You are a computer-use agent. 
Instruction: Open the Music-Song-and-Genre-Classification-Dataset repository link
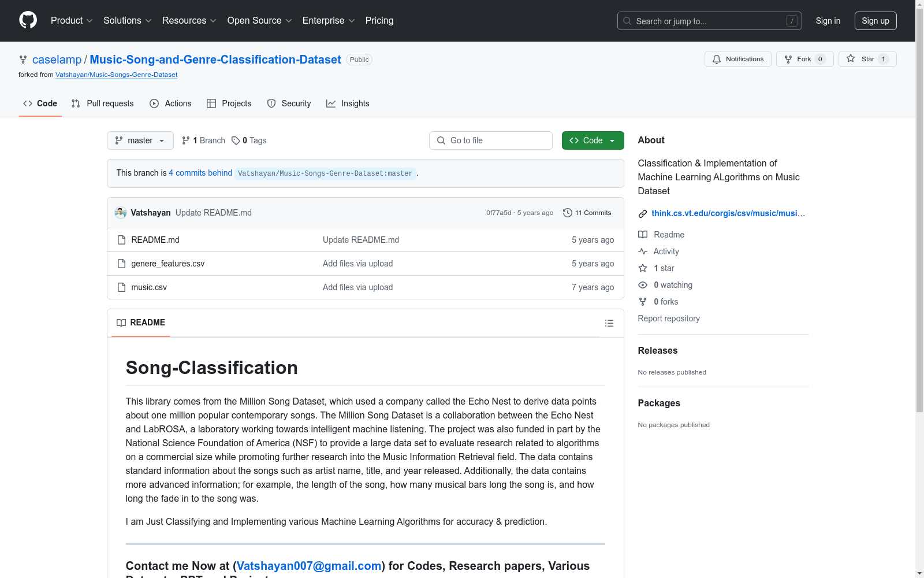point(215,60)
